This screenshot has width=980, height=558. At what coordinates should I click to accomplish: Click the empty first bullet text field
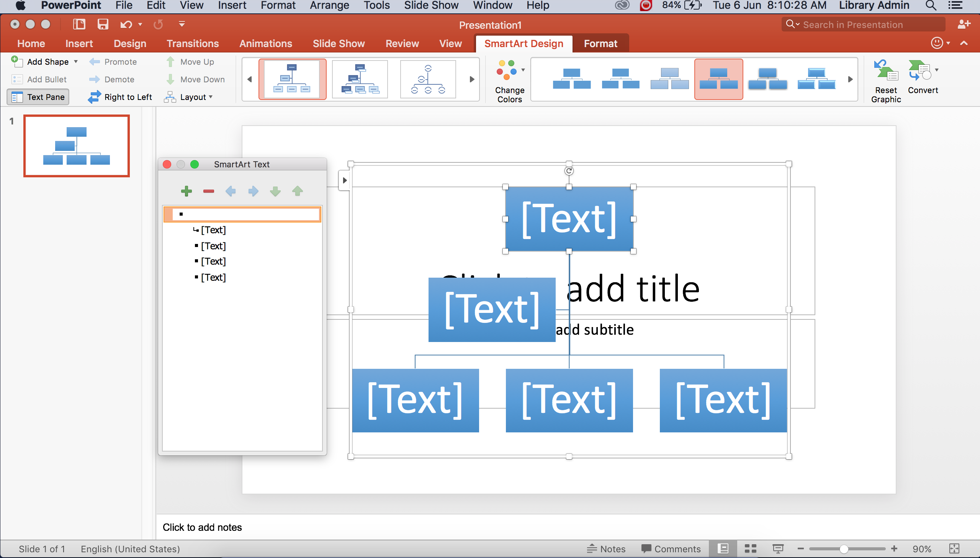242,214
